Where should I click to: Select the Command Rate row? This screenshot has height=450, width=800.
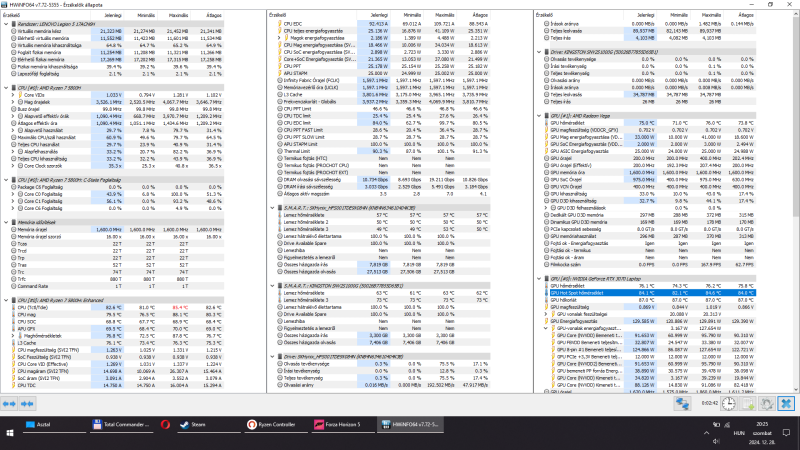click(116, 286)
